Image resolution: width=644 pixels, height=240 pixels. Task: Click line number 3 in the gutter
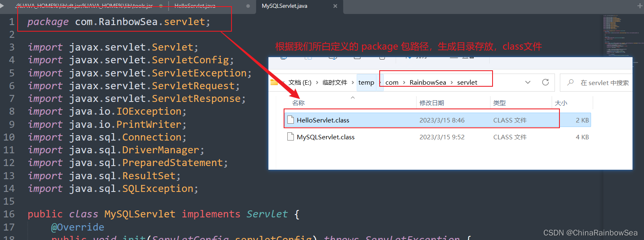click(12, 47)
